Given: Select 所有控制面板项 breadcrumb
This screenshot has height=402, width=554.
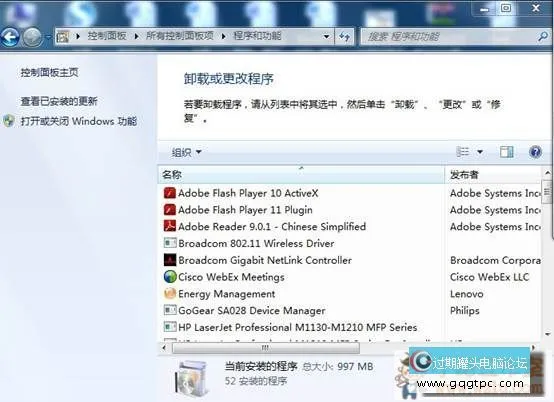Looking at the screenshot, I should click(180, 36).
